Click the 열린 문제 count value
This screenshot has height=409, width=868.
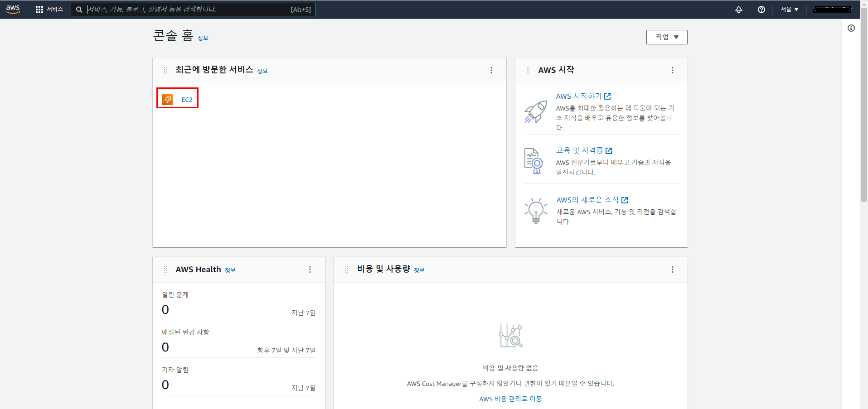[x=165, y=310]
